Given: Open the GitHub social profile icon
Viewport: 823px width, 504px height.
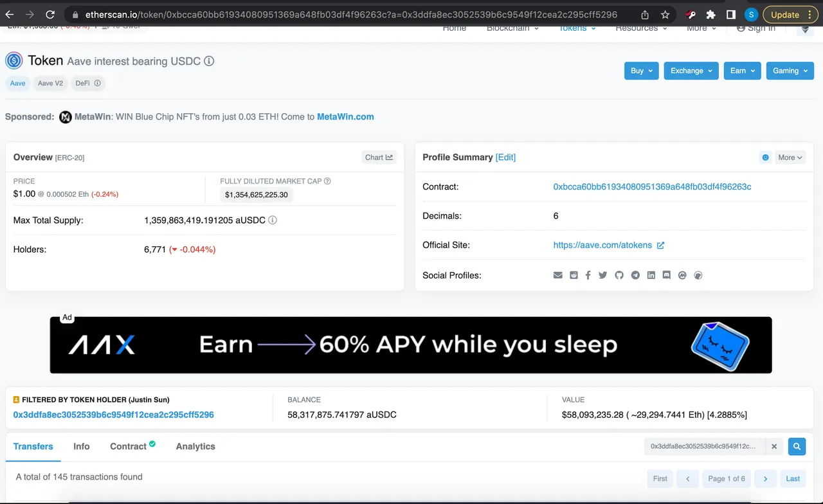Looking at the screenshot, I should pos(619,275).
